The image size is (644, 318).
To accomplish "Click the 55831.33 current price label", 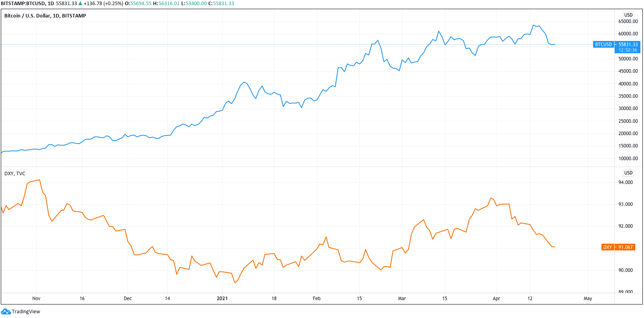I will [x=628, y=45].
